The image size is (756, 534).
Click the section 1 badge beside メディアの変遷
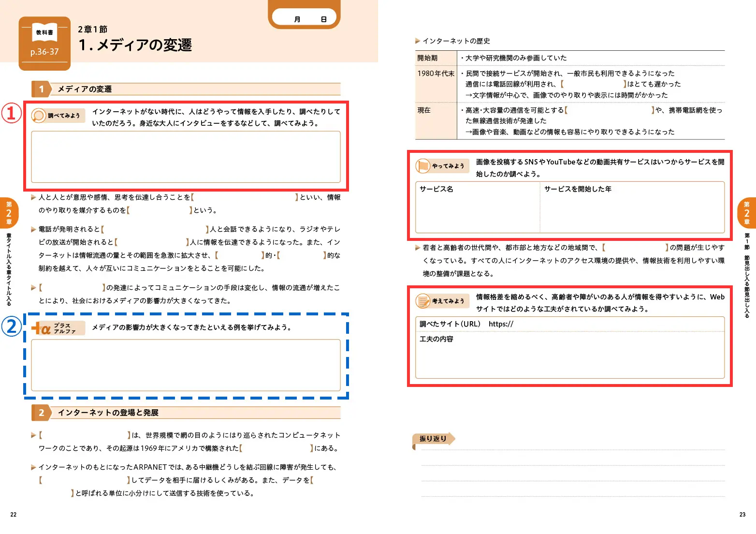pyautogui.click(x=41, y=89)
